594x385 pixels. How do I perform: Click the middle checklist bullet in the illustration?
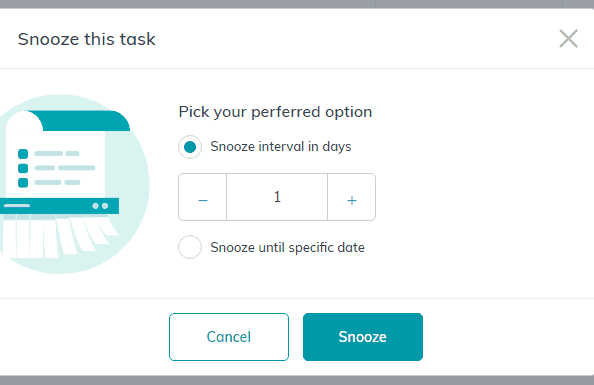(x=23, y=168)
